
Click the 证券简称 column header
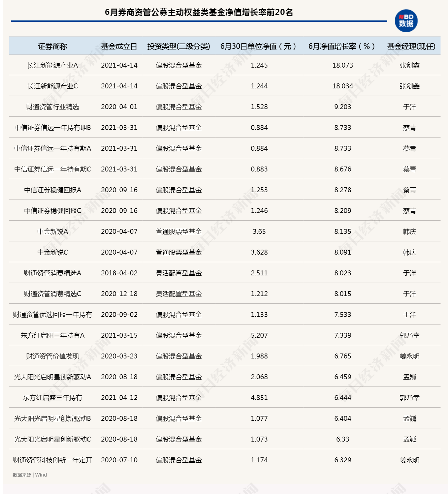[52, 46]
